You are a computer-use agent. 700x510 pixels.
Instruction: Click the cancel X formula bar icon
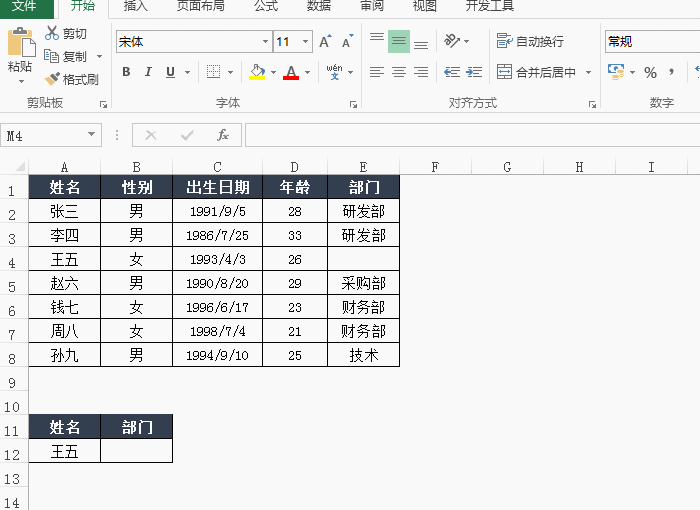pyautogui.click(x=151, y=135)
